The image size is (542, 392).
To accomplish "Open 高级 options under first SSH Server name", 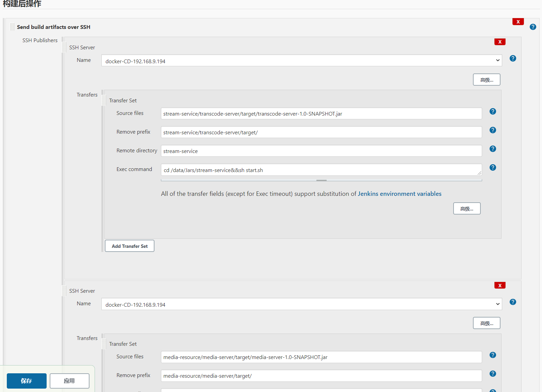I will point(487,80).
